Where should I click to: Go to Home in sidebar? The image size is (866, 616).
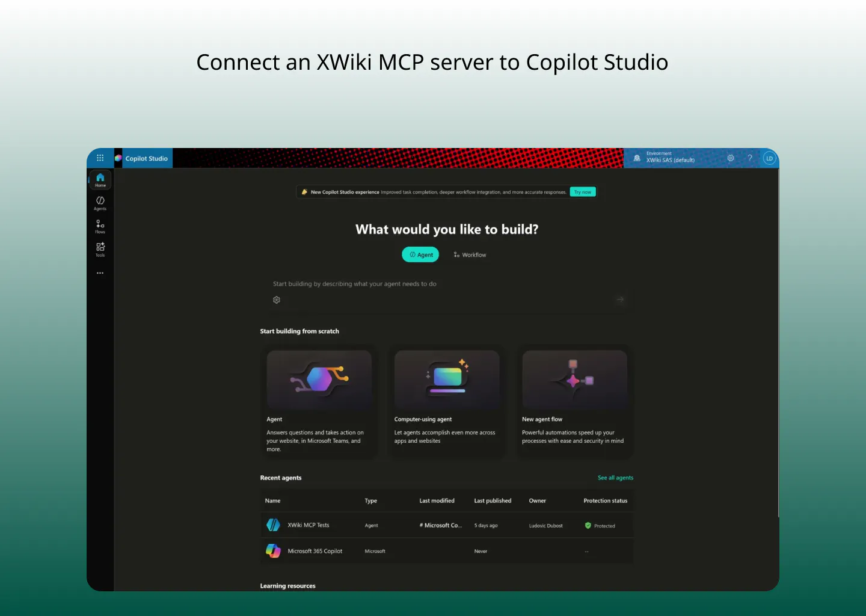click(x=100, y=180)
